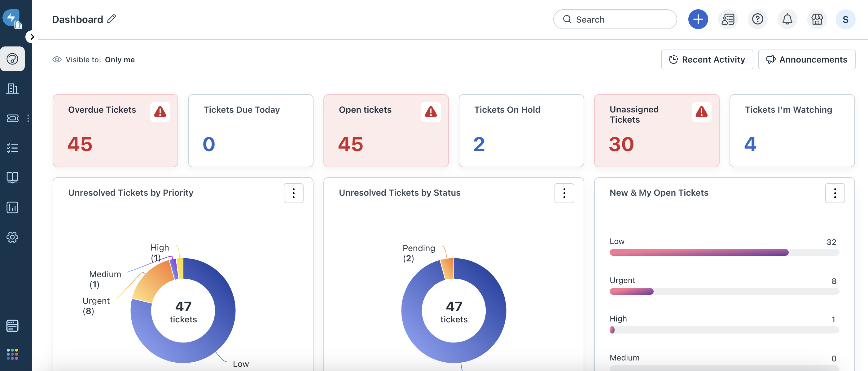Open the Tickets icon in sidebar
868x371 pixels.
click(x=12, y=118)
